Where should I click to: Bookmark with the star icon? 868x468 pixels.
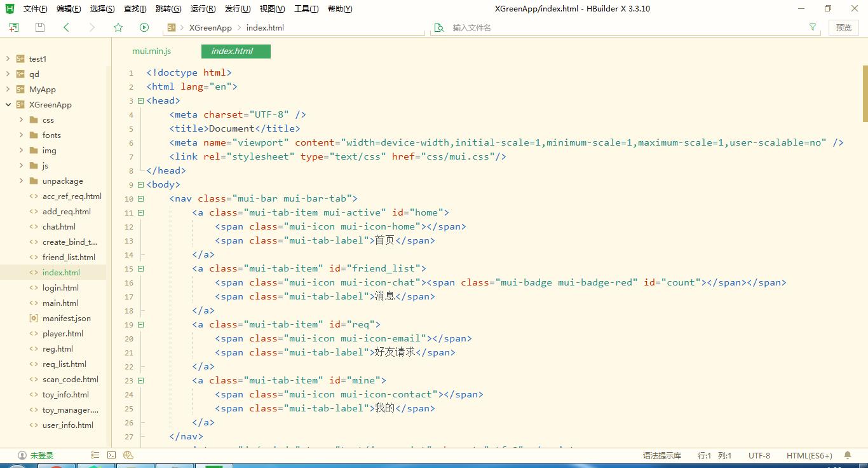coord(118,27)
